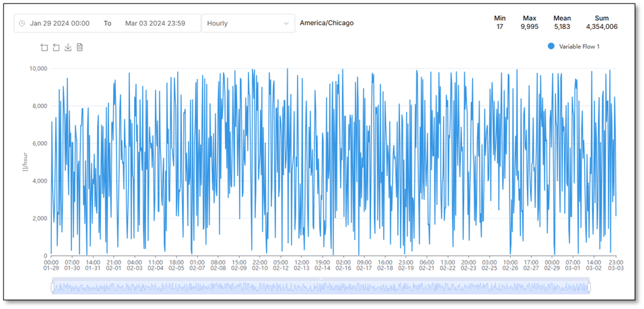
Task: Click the 6,000 y-axis label
Action: point(40,143)
